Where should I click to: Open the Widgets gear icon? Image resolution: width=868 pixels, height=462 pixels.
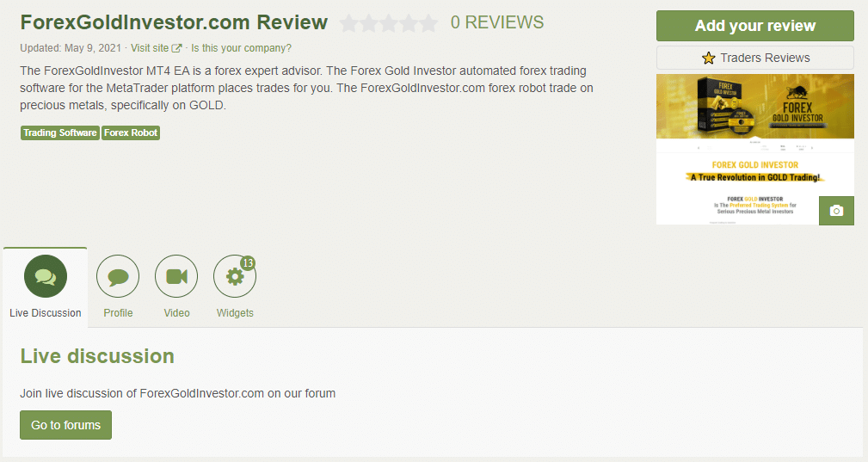click(x=235, y=276)
